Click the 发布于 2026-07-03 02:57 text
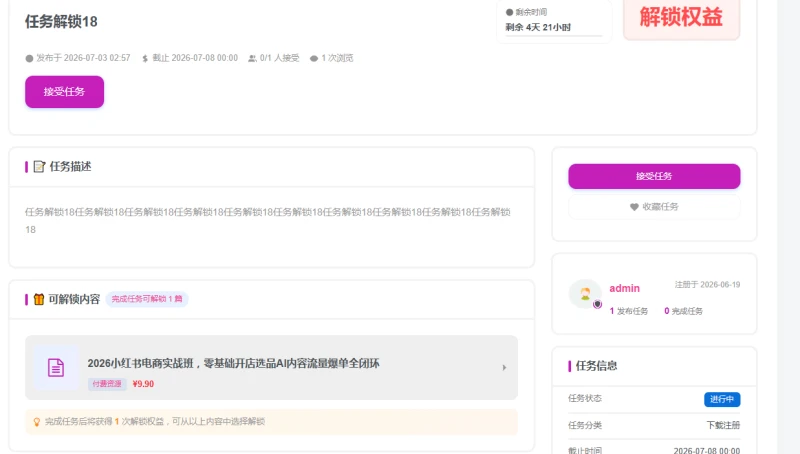 (x=83, y=58)
